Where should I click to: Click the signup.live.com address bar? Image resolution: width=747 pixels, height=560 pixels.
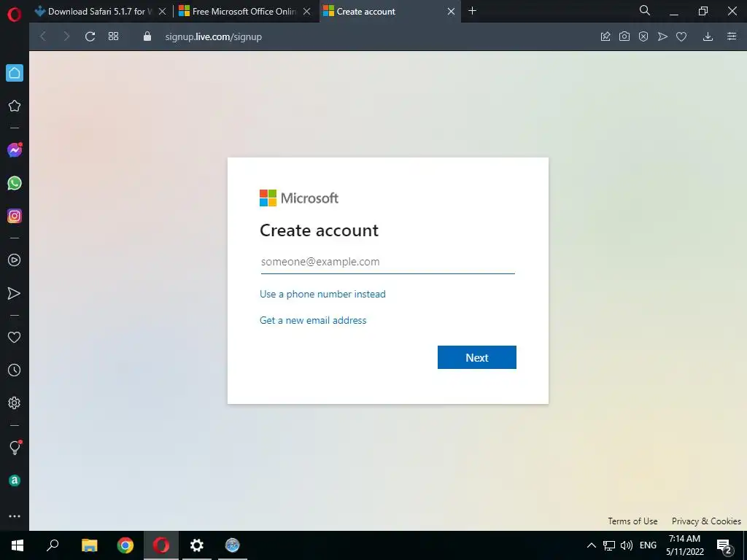pyautogui.click(x=214, y=36)
